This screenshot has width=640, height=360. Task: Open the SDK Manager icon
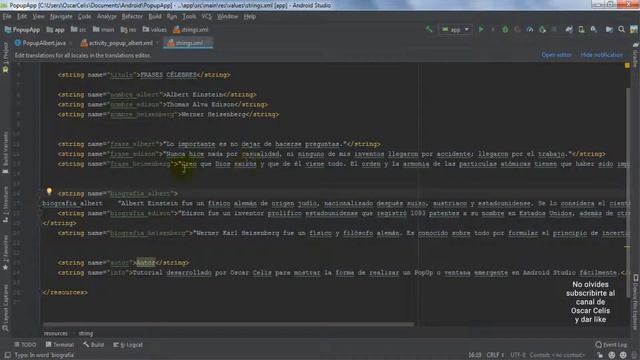593,29
